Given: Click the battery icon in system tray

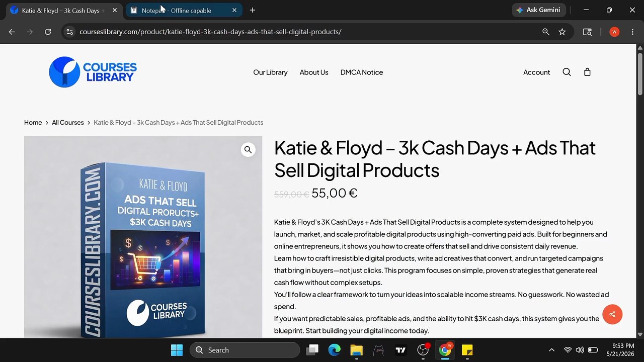Looking at the screenshot, I should (593, 350).
